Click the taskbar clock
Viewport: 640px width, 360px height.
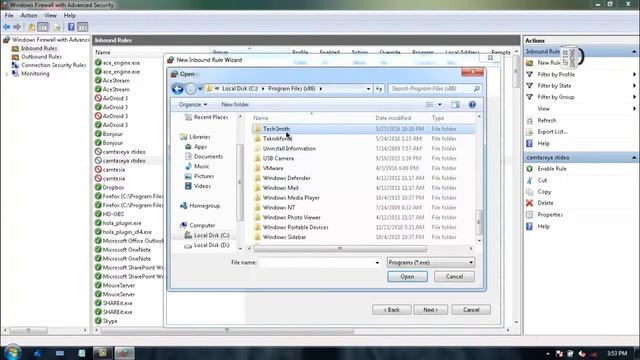tap(617, 353)
